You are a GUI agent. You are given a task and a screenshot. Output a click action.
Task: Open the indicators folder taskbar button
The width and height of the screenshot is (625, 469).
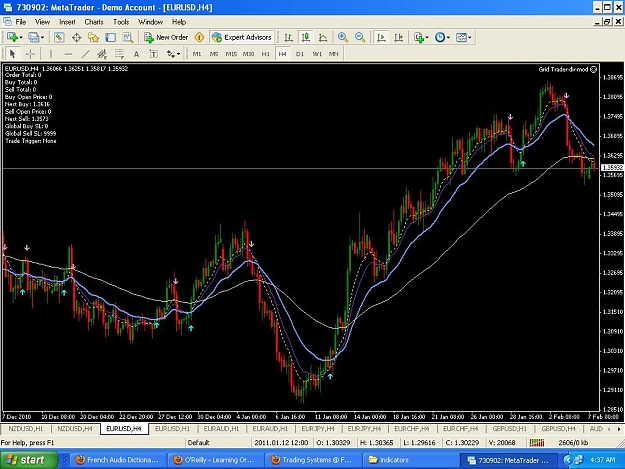click(411, 460)
